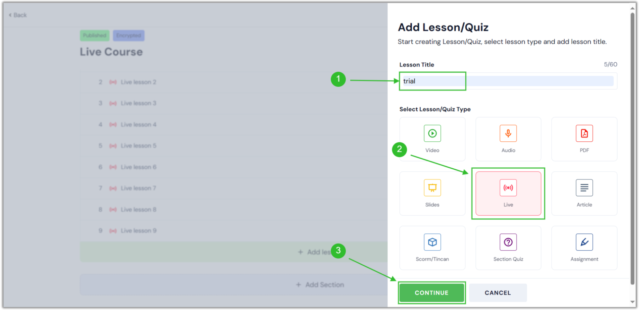644x310 pixels.
Task: Select the Slides lesson type icon
Action: tap(432, 193)
